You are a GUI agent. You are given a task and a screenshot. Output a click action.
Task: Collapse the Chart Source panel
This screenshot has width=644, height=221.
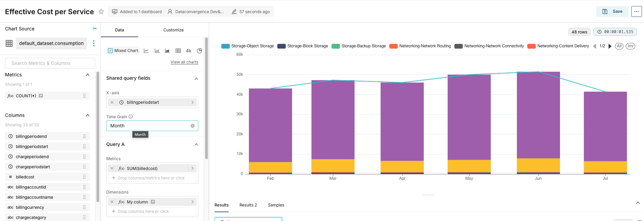point(95,29)
